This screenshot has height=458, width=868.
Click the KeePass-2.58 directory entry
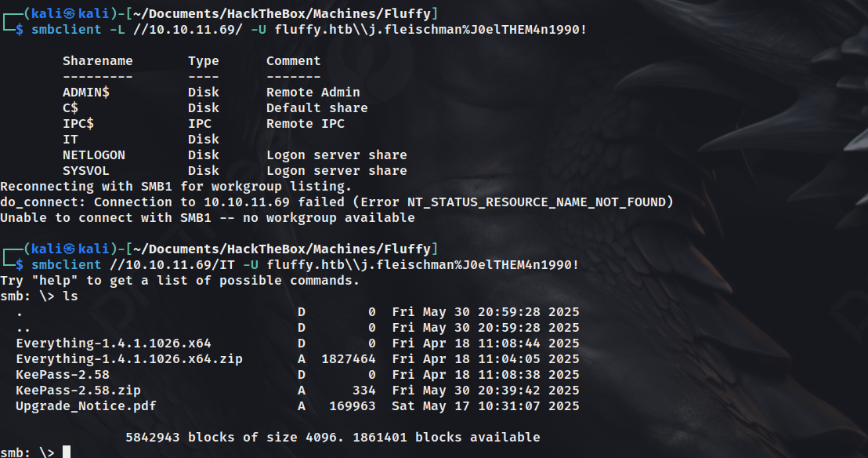pyautogui.click(x=63, y=375)
